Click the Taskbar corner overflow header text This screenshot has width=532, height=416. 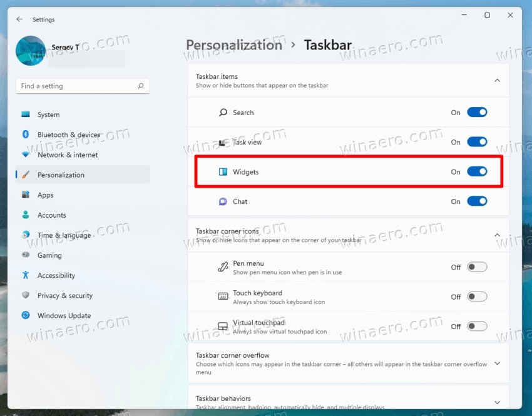pyautogui.click(x=233, y=355)
